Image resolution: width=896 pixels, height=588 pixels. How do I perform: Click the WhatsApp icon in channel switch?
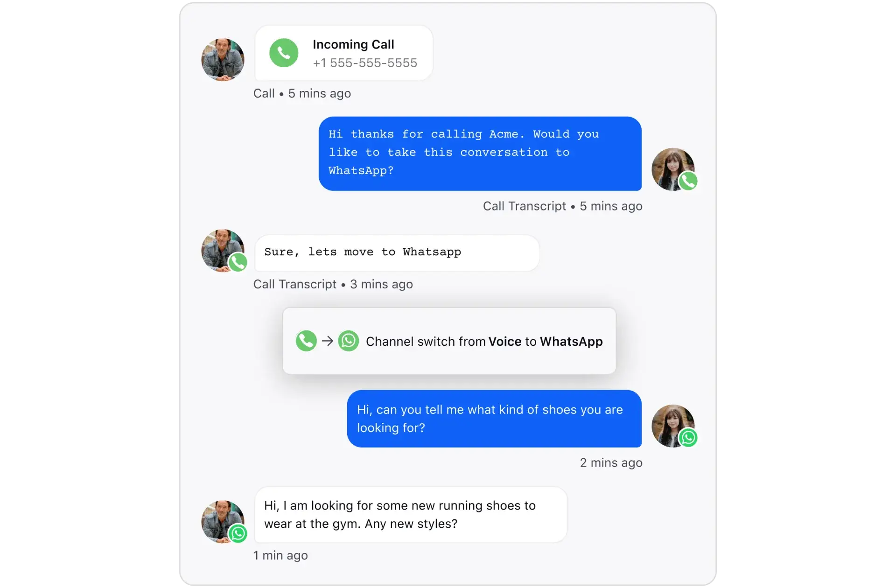tap(348, 341)
